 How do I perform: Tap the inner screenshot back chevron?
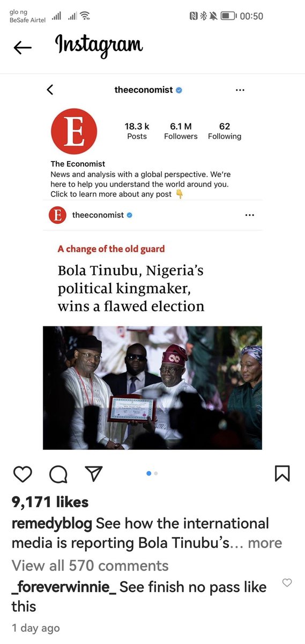[50, 90]
